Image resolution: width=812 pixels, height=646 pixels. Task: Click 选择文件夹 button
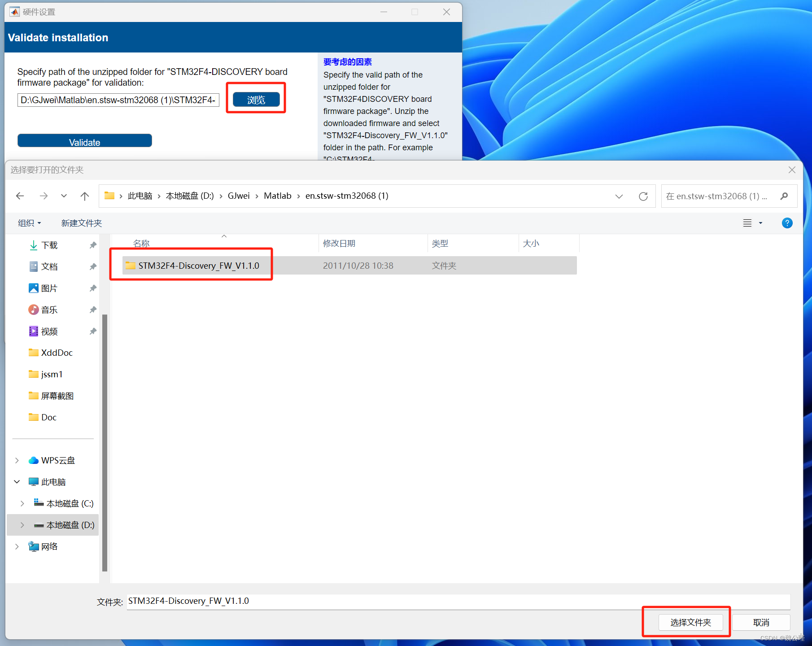[x=691, y=622]
